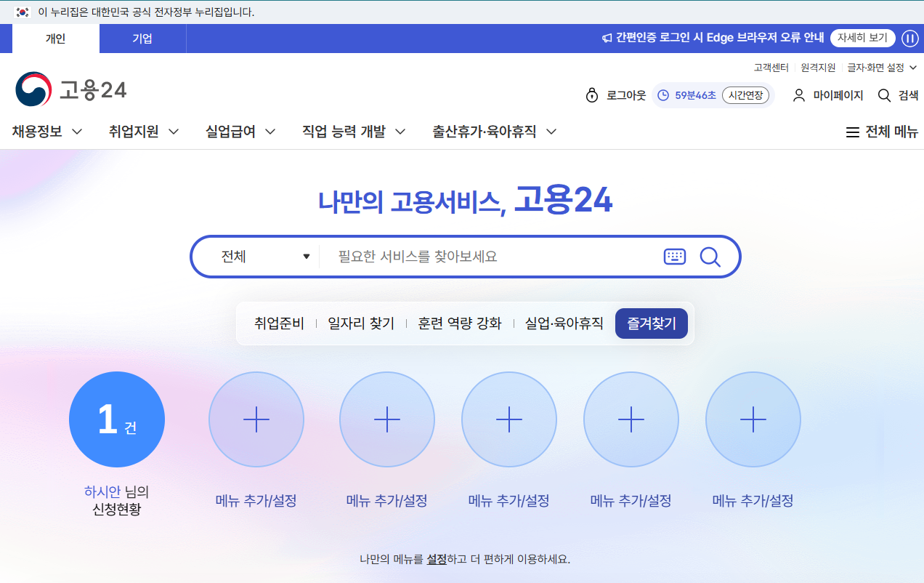The image size is (924, 583).
Task: Open the virtual keyboard icon
Action: (675, 257)
